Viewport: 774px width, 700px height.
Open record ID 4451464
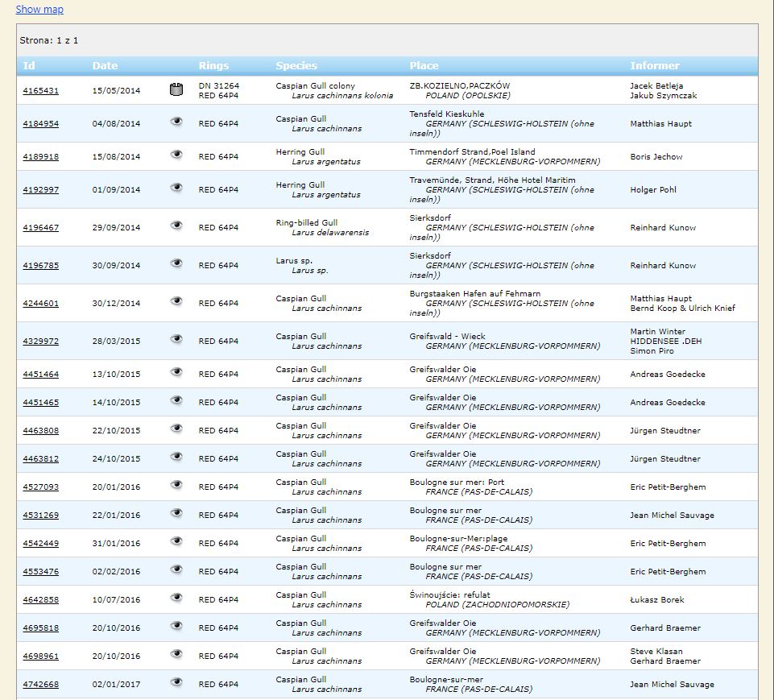pyautogui.click(x=40, y=375)
